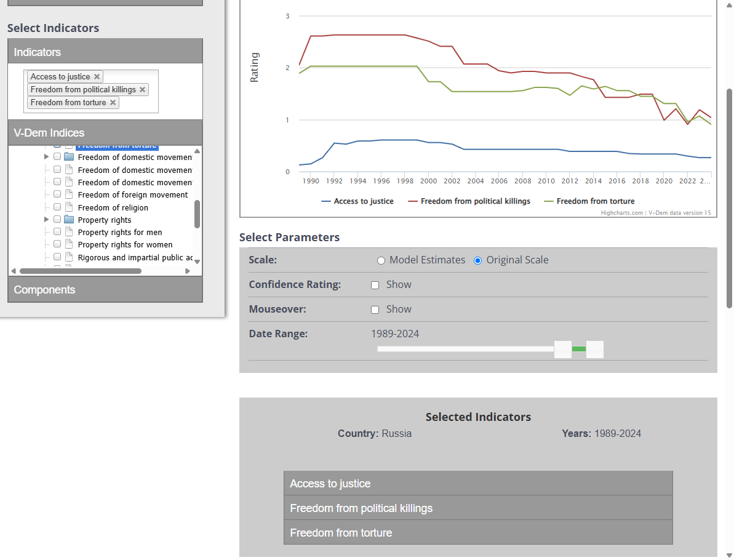734x560 pixels.
Task: Enable Mouseover Show checkbox
Action: pos(375,310)
